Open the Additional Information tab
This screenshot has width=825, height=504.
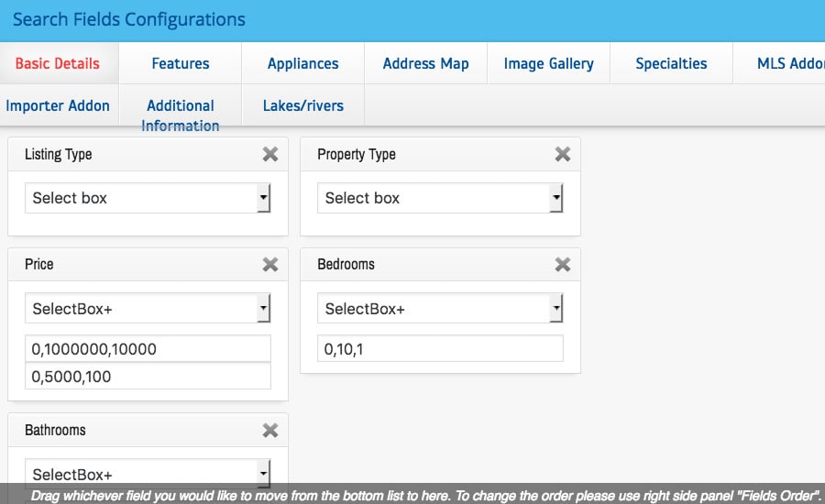pyautogui.click(x=181, y=115)
